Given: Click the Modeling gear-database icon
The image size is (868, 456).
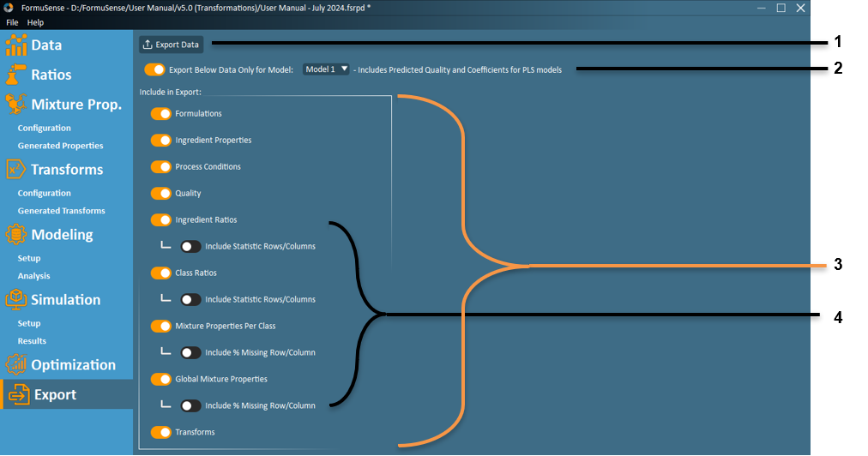Looking at the screenshot, I should tap(15, 235).
